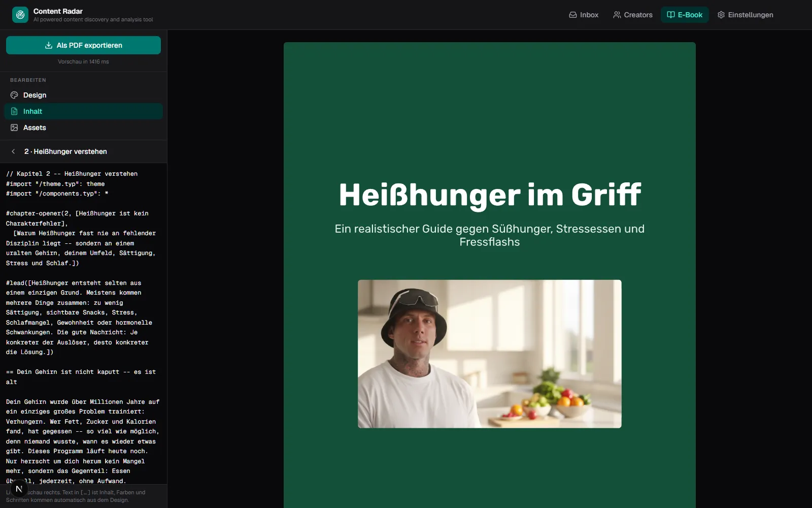Image resolution: width=812 pixels, height=508 pixels.
Task: Click the cover subtitle text
Action: [490, 235]
